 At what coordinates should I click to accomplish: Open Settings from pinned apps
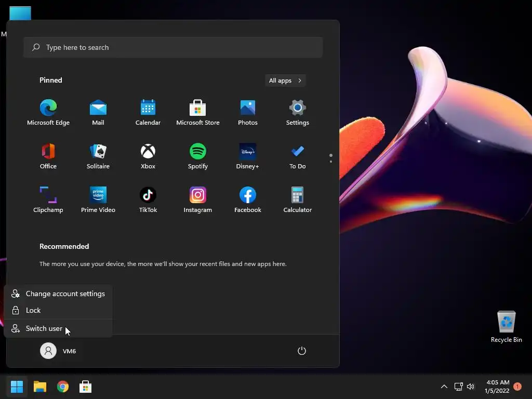(298, 113)
